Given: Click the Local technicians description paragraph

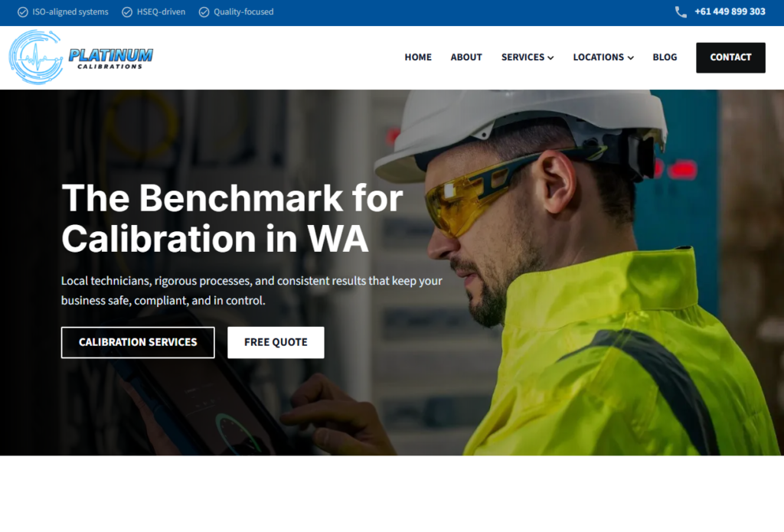Looking at the screenshot, I should (251, 291).
